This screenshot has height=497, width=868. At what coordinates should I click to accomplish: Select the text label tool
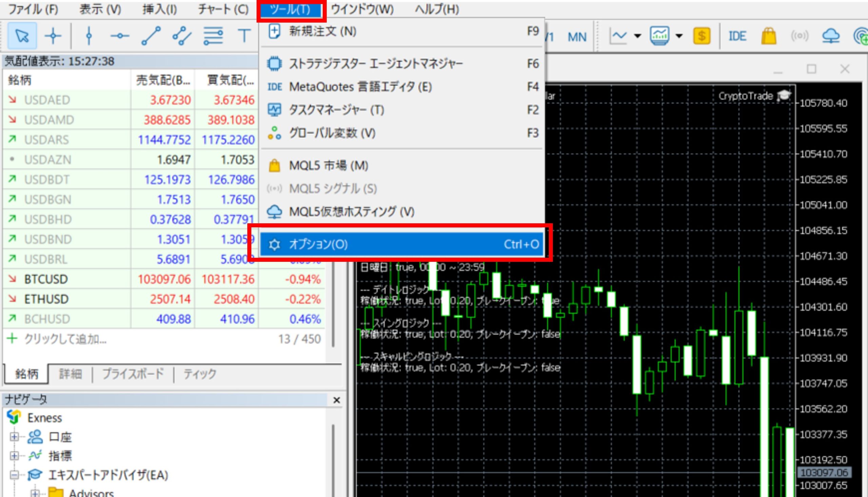(244, 36)
